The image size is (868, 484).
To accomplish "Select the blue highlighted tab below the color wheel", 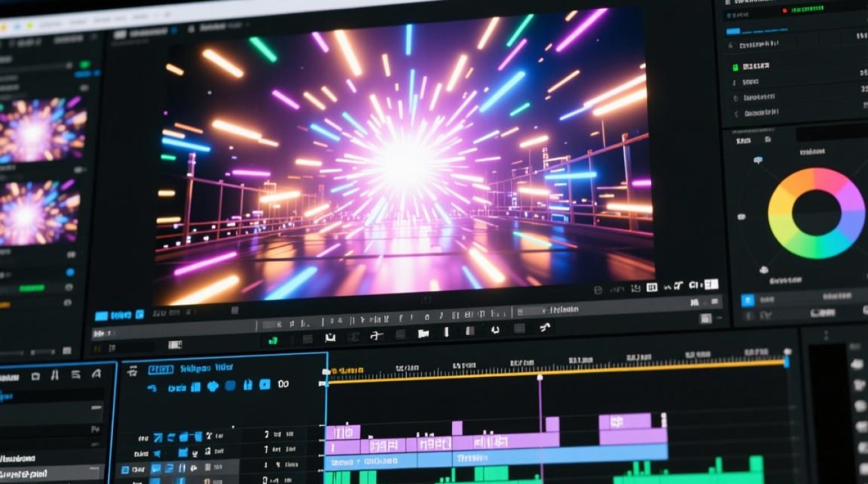I will point(748,300).
